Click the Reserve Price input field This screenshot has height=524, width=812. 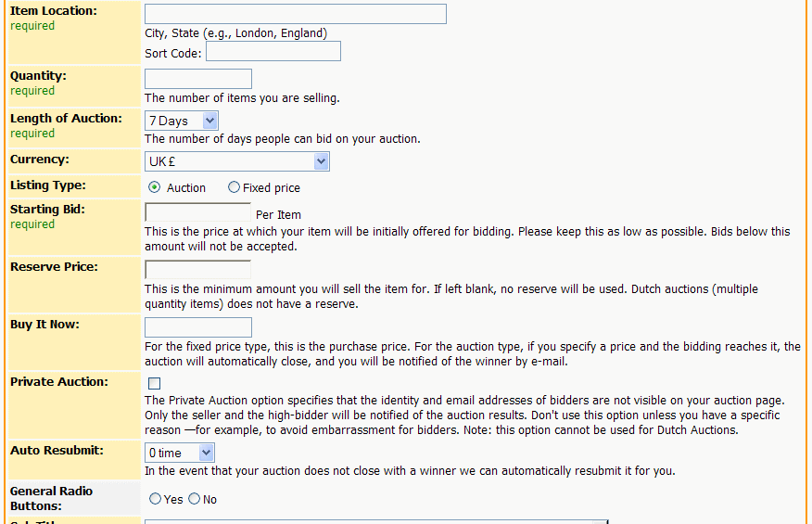pos(197,270)
